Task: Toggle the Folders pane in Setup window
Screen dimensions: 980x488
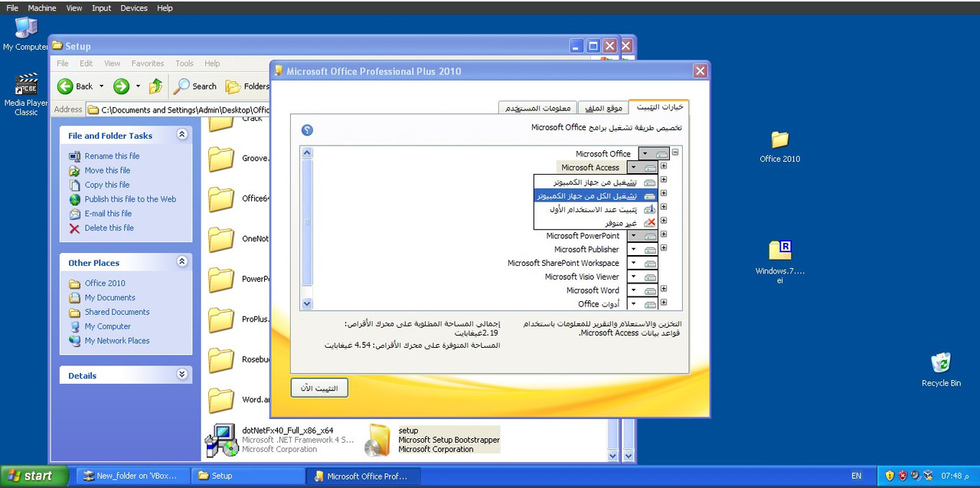Action: pos(248,87)
